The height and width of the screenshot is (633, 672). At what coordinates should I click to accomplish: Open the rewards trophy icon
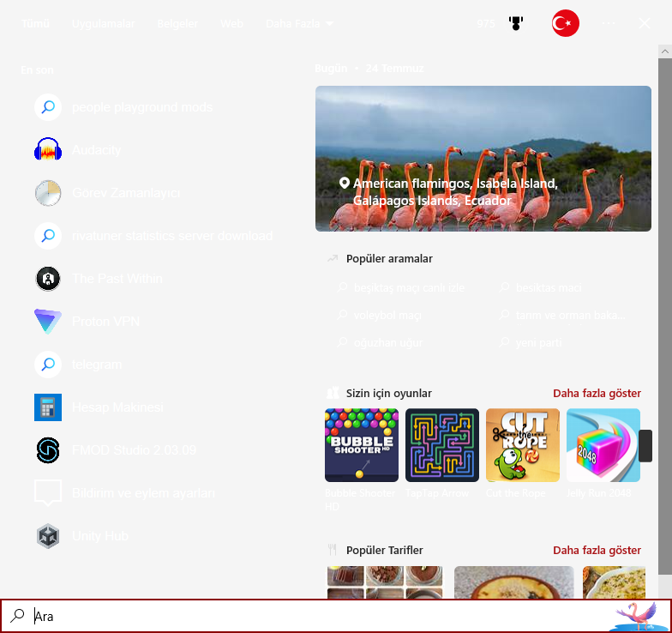[516, 23]
